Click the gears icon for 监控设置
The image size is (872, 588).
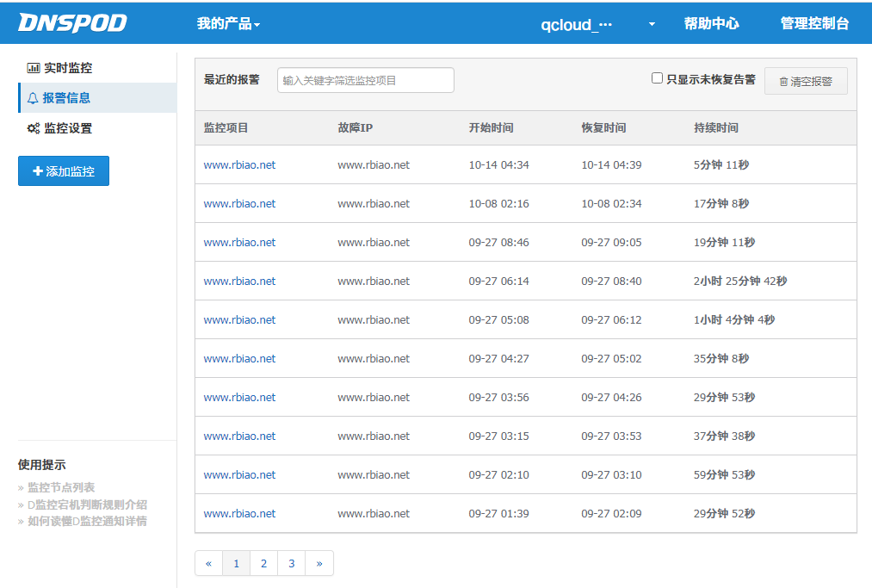34,128
